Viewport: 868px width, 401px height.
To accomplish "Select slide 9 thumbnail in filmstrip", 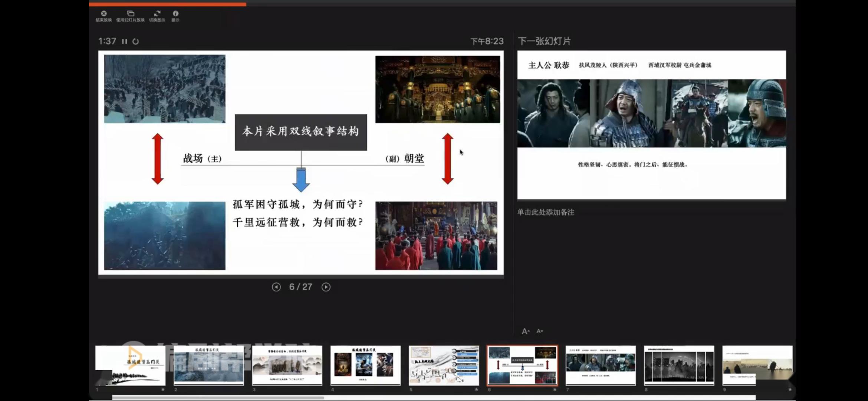I will (757, 365).
